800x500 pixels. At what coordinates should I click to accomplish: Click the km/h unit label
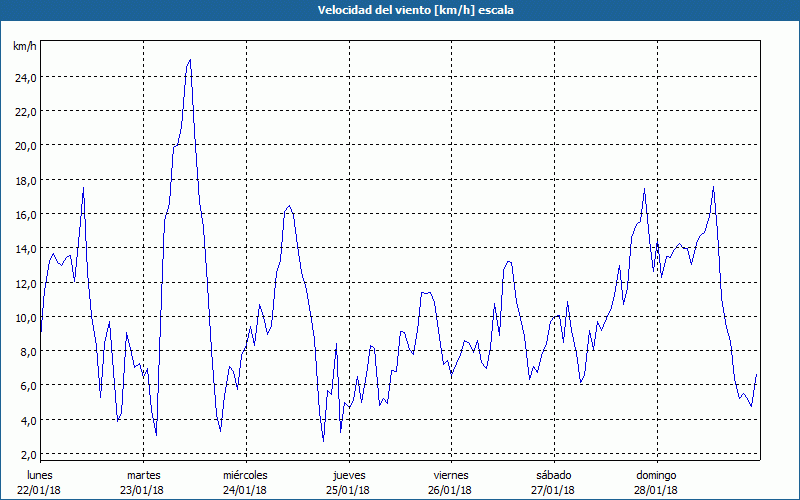24,47
